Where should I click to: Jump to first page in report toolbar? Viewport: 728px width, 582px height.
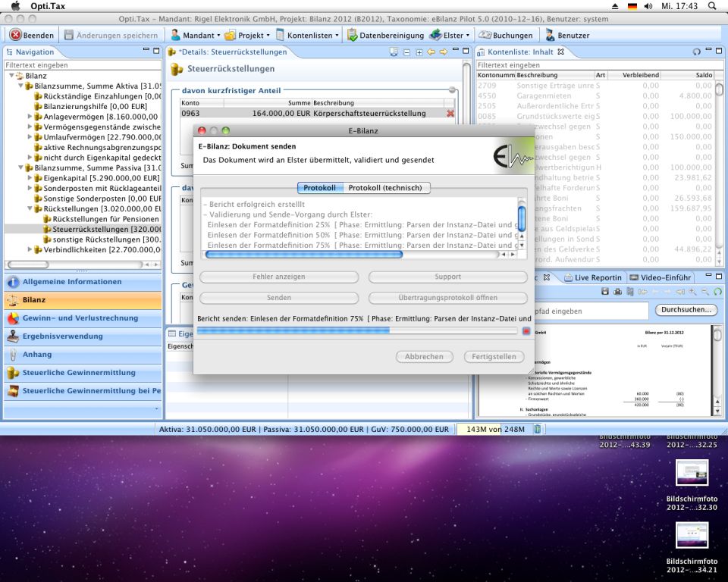643,292
